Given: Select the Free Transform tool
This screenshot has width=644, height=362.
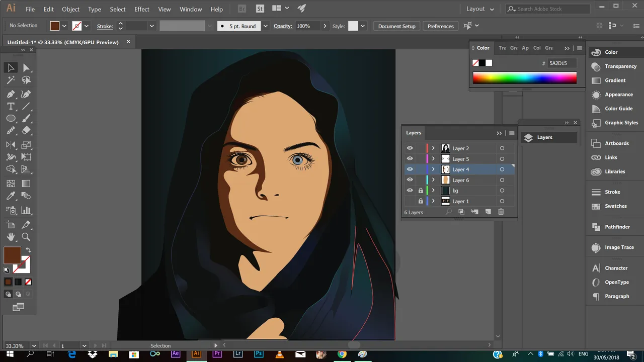Looking at the screenshot, I should click(26, 157).
